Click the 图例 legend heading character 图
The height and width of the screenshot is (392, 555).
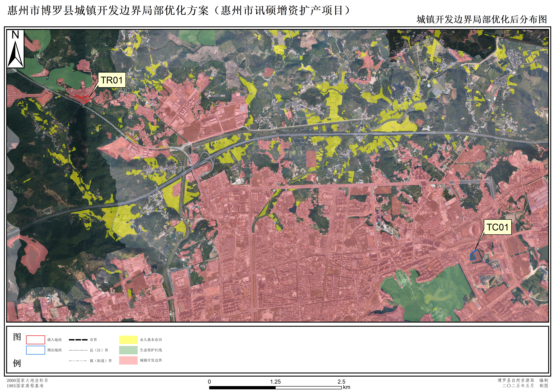pos(17,337)
